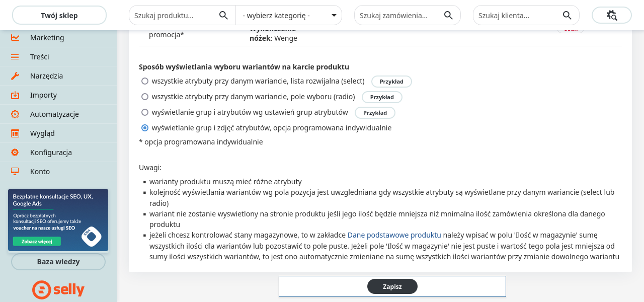Choose display by attribute group settings option
The height and width of the screenshot is (302, 644).
pos(145,112)
